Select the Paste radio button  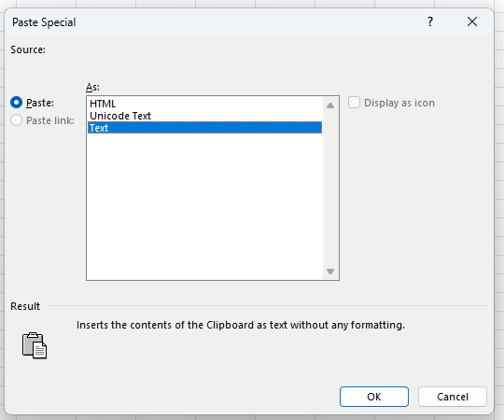[17, 103]
